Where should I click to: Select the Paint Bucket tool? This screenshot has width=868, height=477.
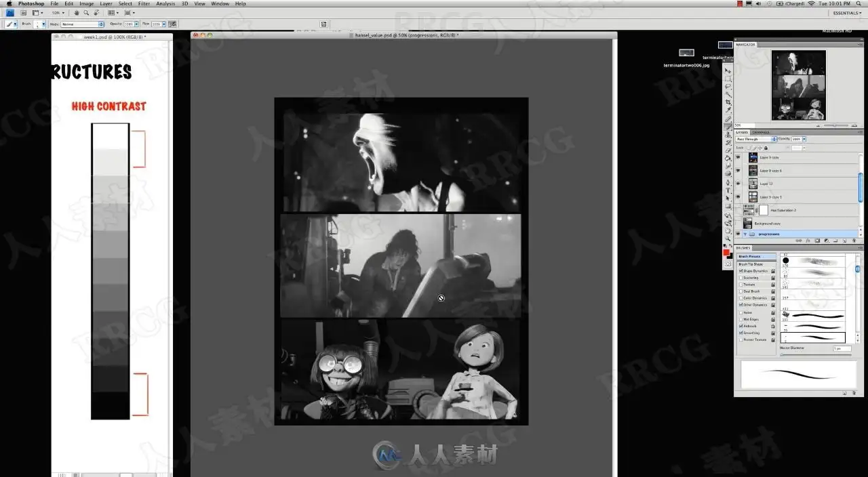(728, 158)
